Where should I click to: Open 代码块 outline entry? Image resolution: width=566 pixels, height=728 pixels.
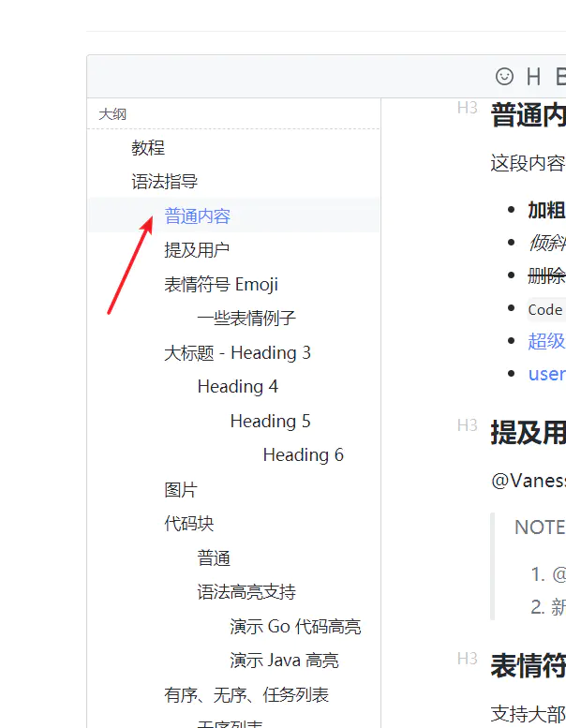[189, 524]
